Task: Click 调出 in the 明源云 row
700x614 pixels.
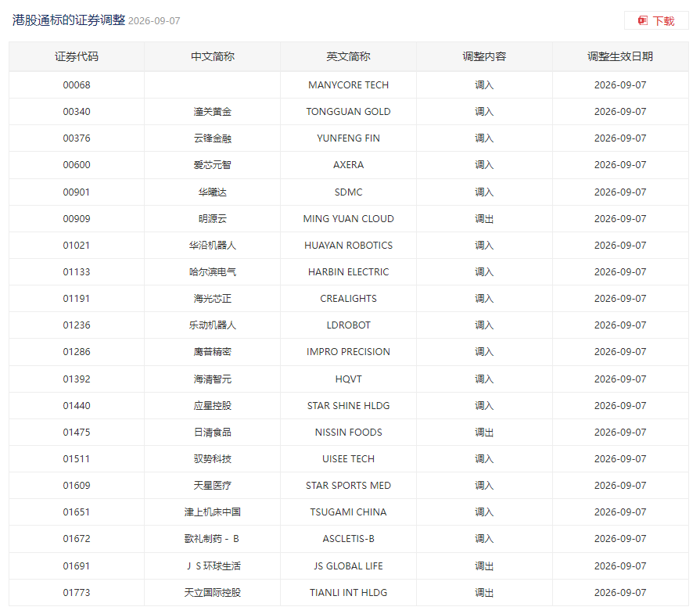Action: point(484,219)
